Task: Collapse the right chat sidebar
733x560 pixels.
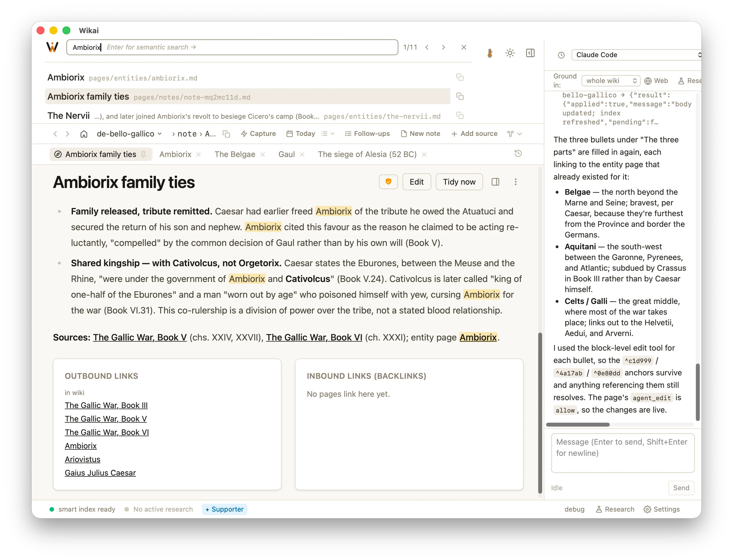Action: 530,53
